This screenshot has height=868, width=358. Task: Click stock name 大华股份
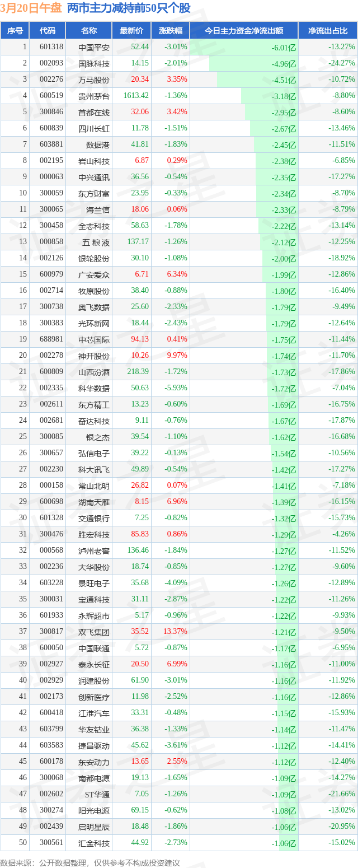tap(95, 567)
